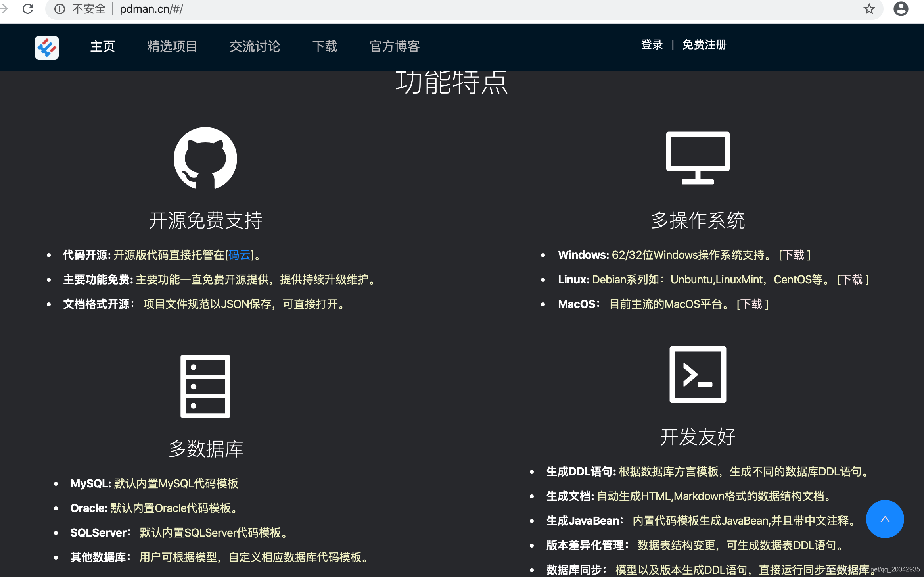Bookmark page with the star icon
Screen dimensions: 924x577
coord(869,9)
